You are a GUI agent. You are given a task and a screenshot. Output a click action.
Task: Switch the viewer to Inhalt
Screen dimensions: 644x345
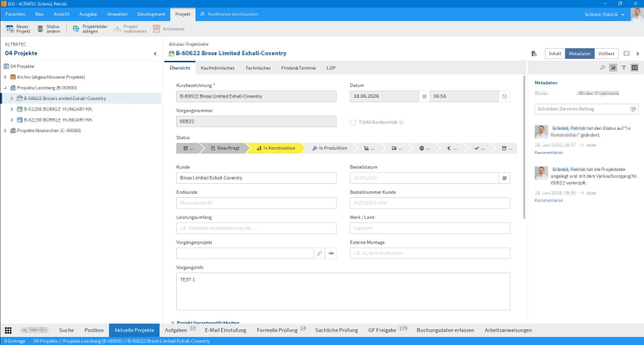(555, 53)
